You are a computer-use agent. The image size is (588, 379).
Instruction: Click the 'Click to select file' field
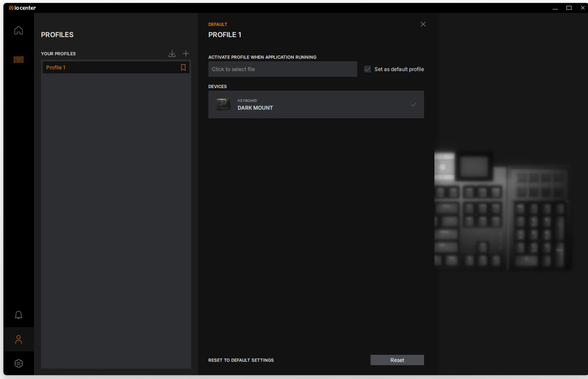[282, 69]
